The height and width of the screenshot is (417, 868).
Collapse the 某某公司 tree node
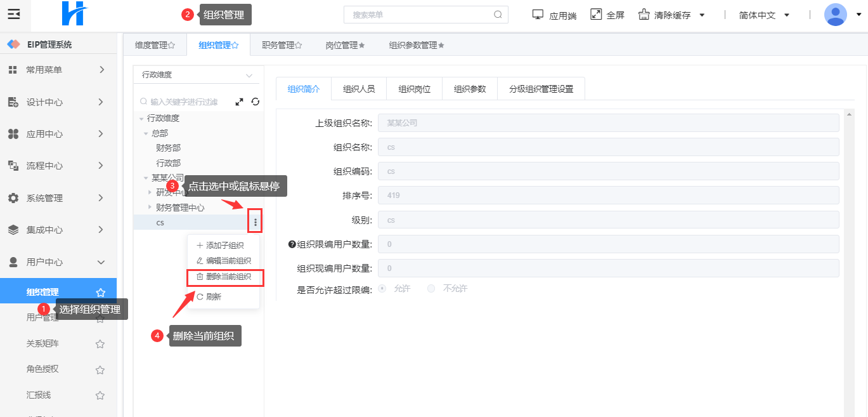click(146, 179)
